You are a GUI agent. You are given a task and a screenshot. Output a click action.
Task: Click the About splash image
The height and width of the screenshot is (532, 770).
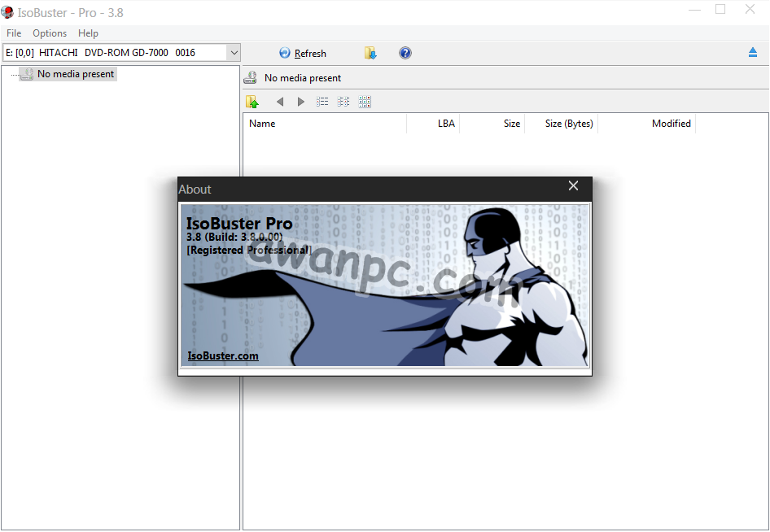click(385, 286)
